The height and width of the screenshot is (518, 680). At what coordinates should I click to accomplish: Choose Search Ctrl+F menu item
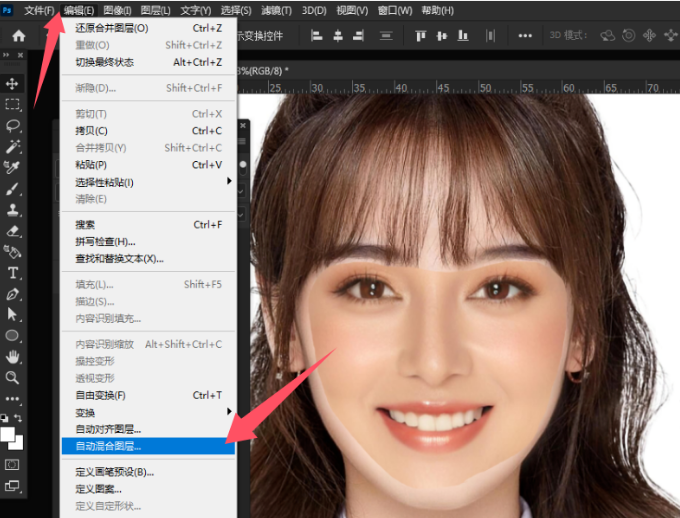[x=148, y=225]
